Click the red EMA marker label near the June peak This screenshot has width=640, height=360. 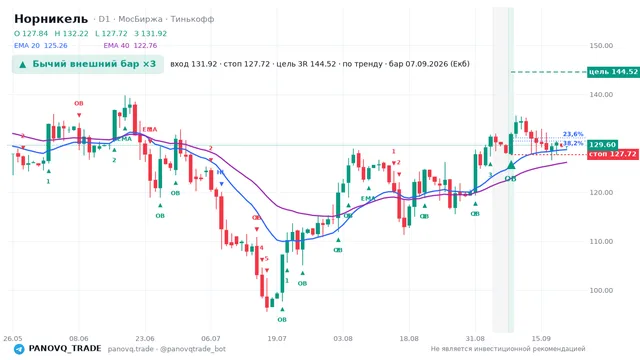point(150,129)
